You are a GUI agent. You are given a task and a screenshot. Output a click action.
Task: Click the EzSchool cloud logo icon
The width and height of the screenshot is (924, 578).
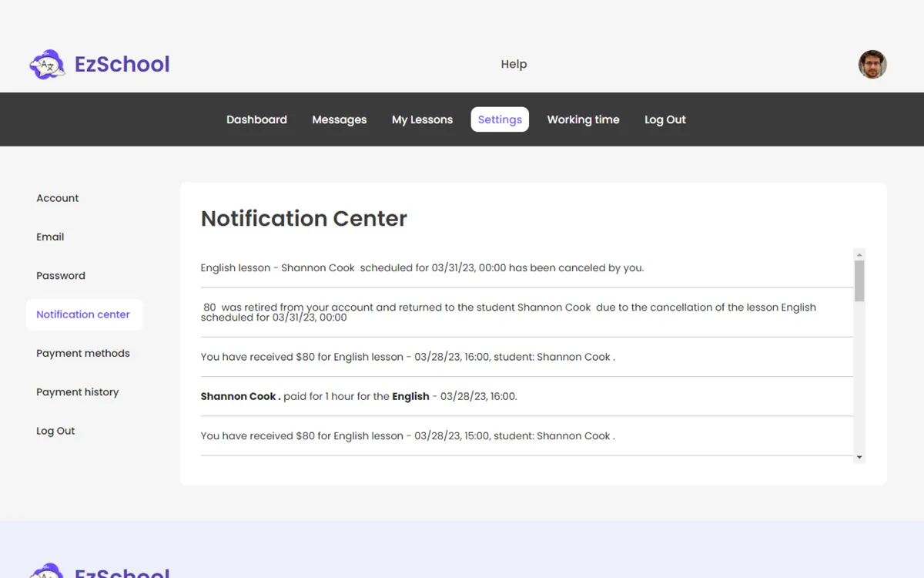coord(47,65)
